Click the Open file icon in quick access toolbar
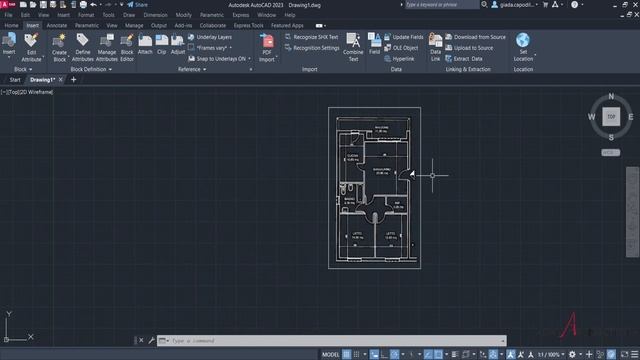Image resolution: width=640 pixels, height=360 pixels. pos(33,5)
